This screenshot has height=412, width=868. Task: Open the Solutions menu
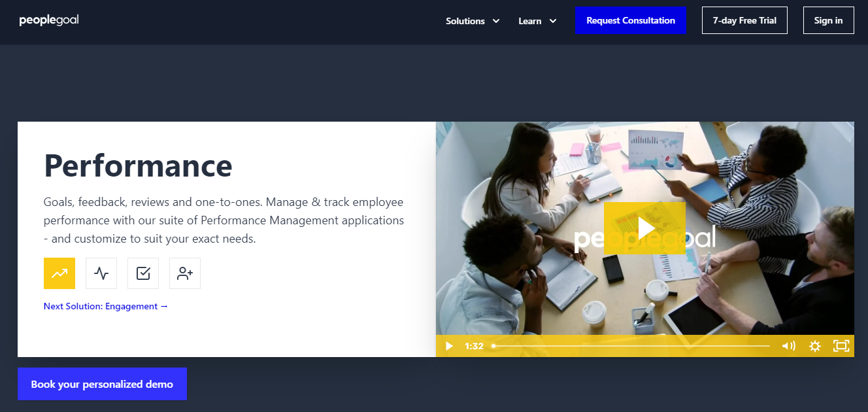tap(465, 20)
